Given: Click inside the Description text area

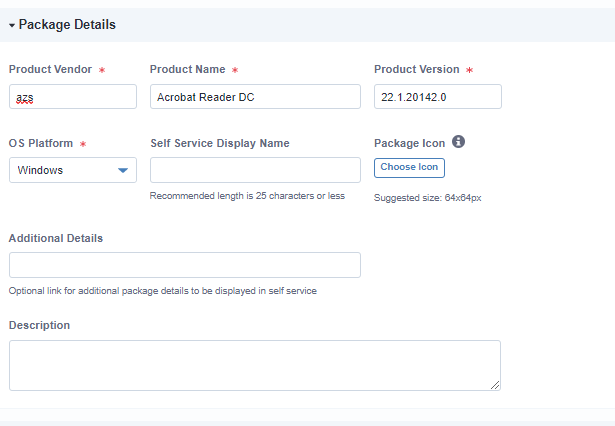Looking at the screenshot, I should [255, 365].
